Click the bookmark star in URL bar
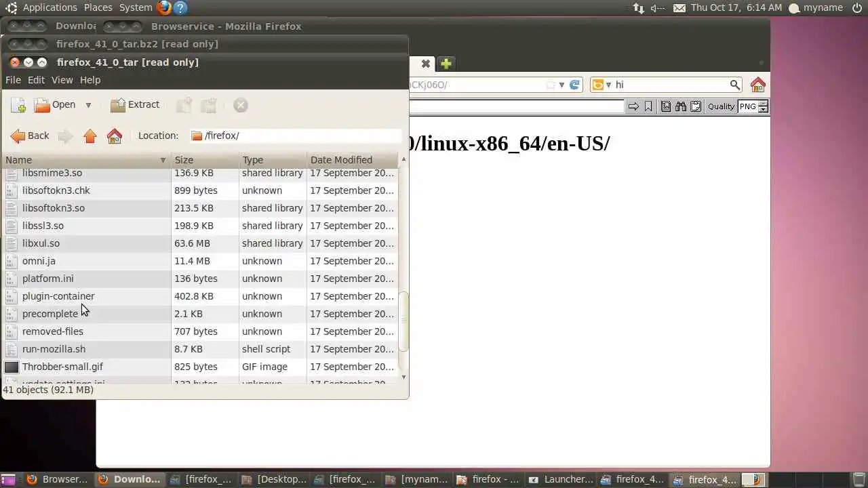Viewport: 868px width, 488px height. click(x=551, y=85)
